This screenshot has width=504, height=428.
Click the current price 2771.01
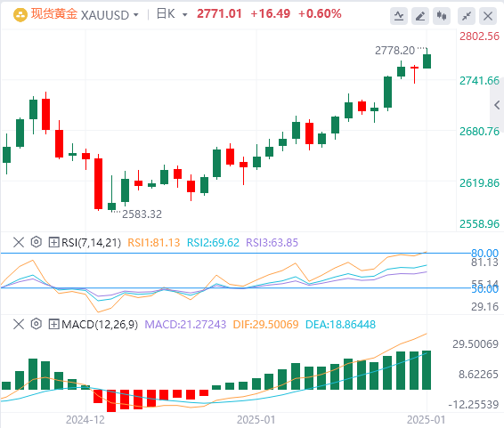219,14
